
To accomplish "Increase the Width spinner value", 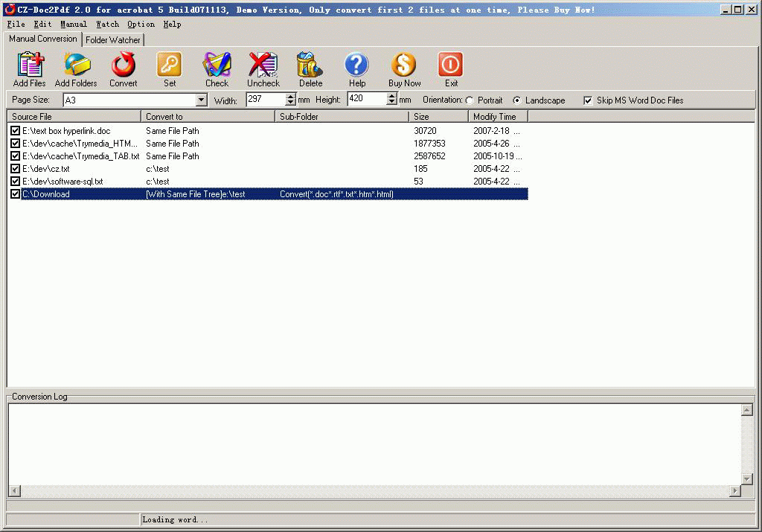I will click(x=291, y=96).
